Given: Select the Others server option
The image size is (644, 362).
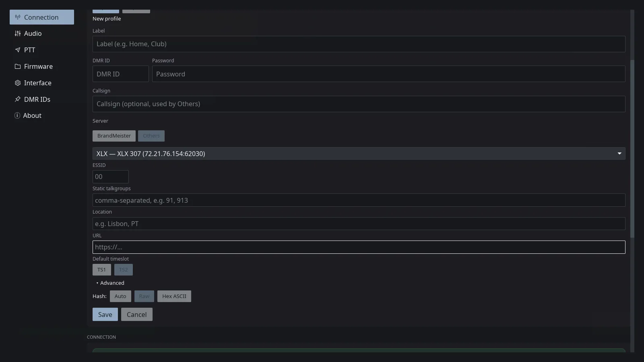Looking at the screenshot, I should click(151, 136).
